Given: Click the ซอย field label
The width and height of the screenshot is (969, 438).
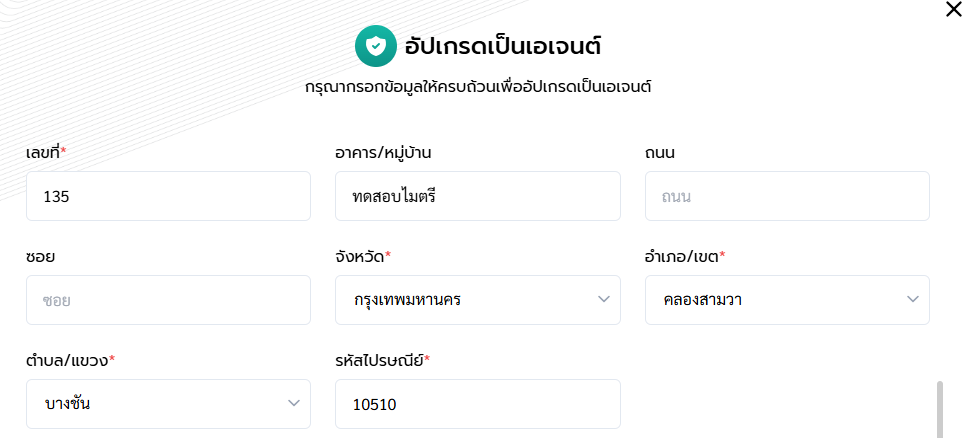Looking at the screenshot, I should [40, 256].
